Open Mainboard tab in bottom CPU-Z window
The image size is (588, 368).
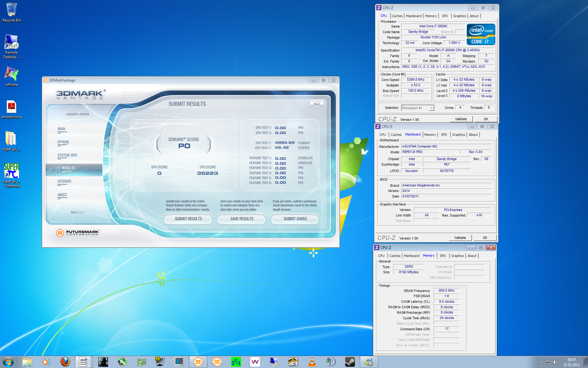(x=412, y=256)
